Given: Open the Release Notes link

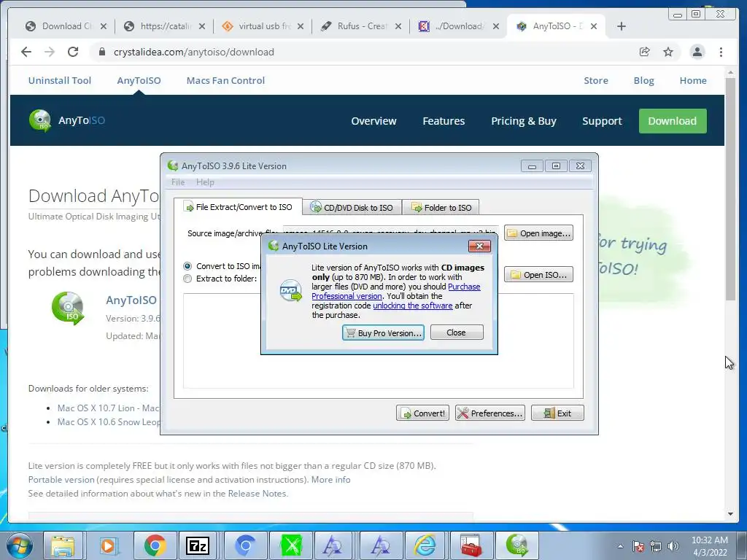Looking at the screenshot, I should coord(258,494).
